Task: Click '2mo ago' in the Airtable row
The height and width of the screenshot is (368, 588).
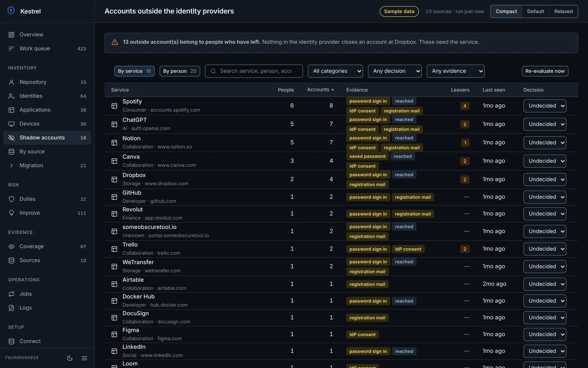Action: click(494, 284)
